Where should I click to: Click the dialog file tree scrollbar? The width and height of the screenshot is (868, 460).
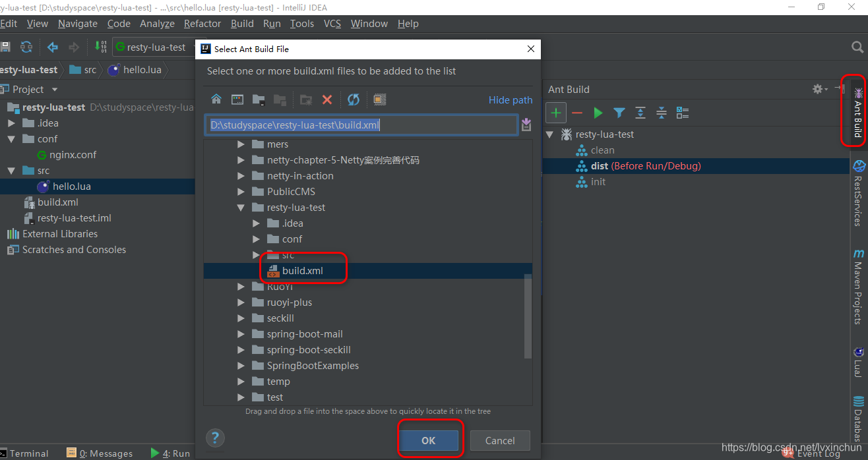528,316
